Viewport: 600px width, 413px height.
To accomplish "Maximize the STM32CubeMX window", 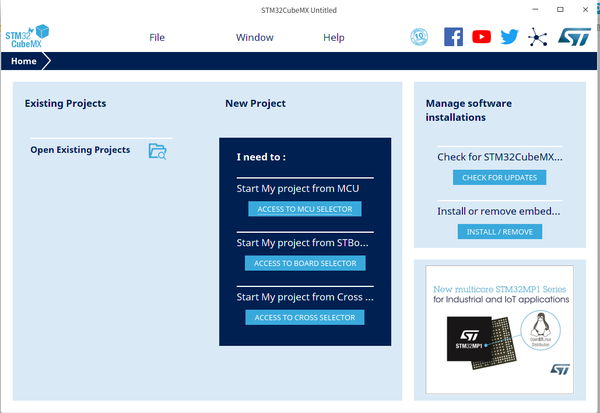I will (x=560, y=10).
